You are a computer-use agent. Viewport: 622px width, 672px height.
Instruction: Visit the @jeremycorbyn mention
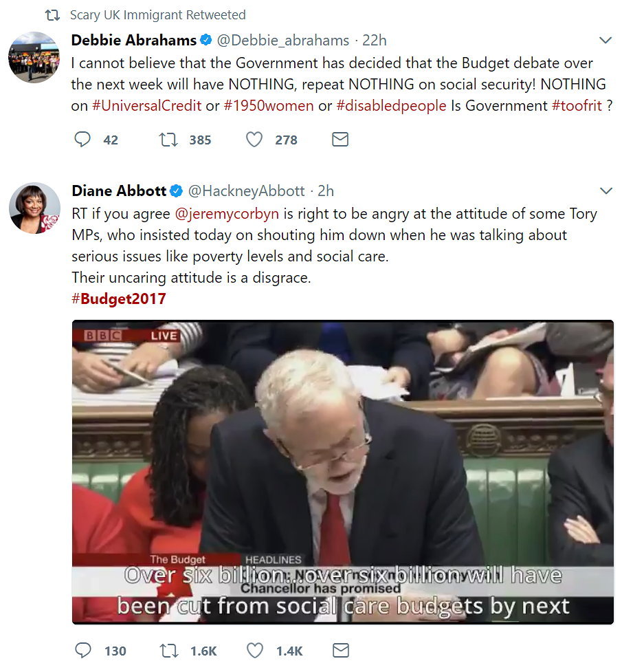tap(227, 213)
